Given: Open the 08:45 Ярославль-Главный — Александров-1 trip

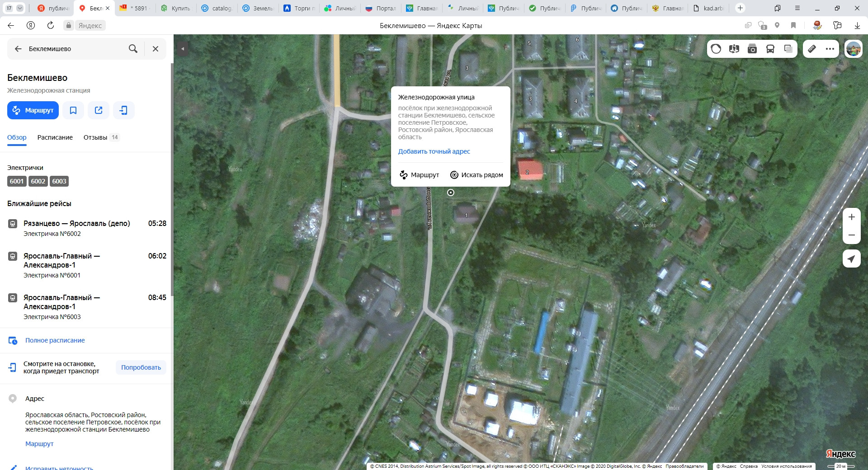Looking at the screenshot, I should [87, 307].
